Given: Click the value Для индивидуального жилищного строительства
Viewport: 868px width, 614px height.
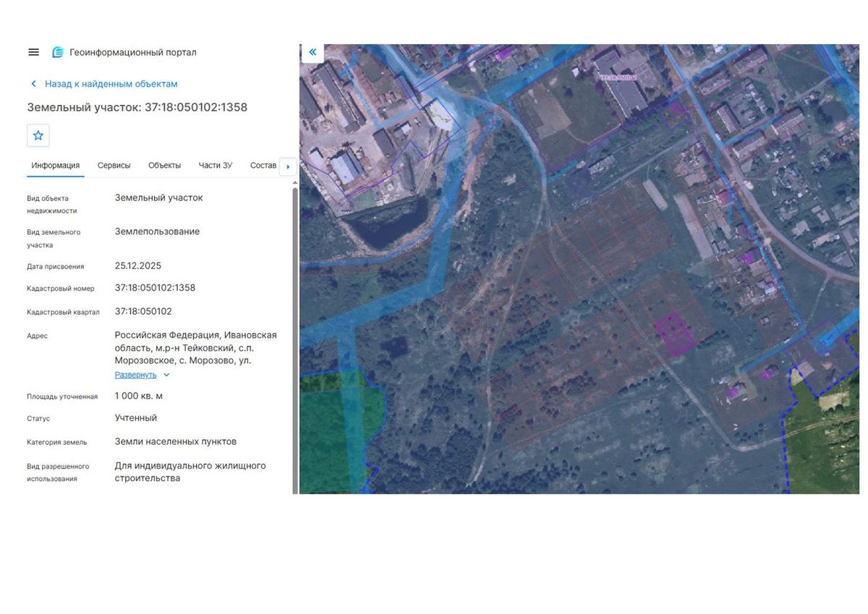Looking at the screenshot, I should point(190,472).
